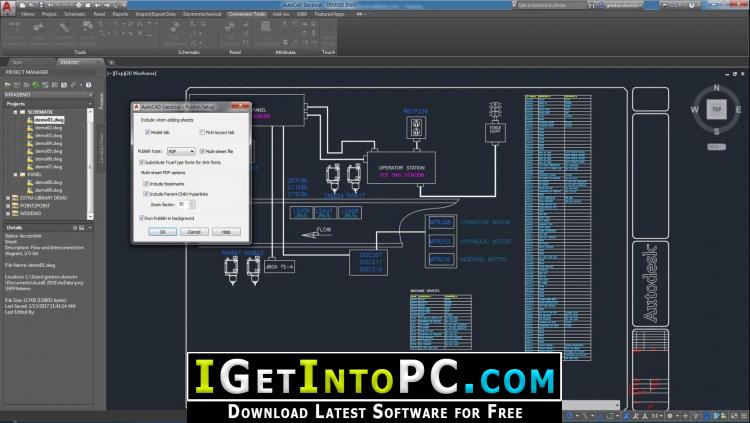
Task: Click the E compass direction on ViewCube
Action: pyautogui.click(x=738, y=110)
